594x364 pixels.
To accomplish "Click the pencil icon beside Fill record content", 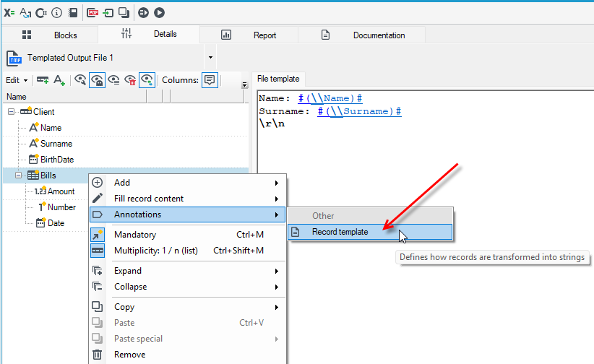I will pos(98,198).
